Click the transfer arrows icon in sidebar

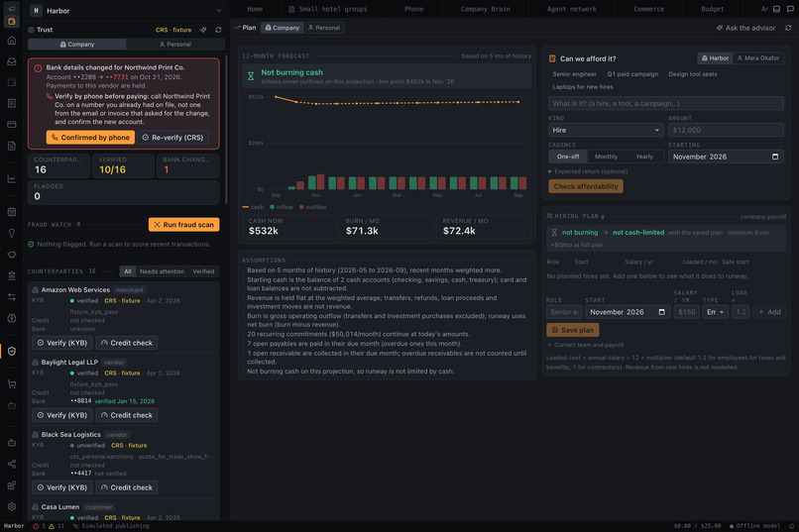(x=11, y=297)
